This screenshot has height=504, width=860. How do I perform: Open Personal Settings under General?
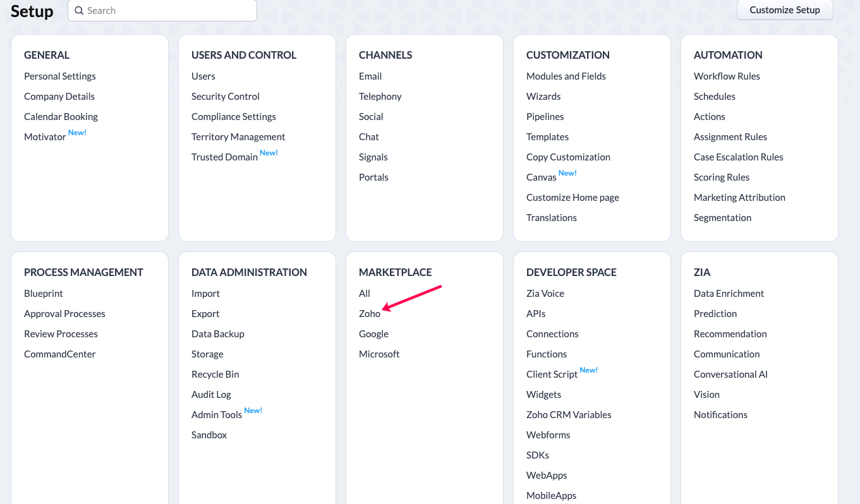pyautogui.click(x=60, y=76)
